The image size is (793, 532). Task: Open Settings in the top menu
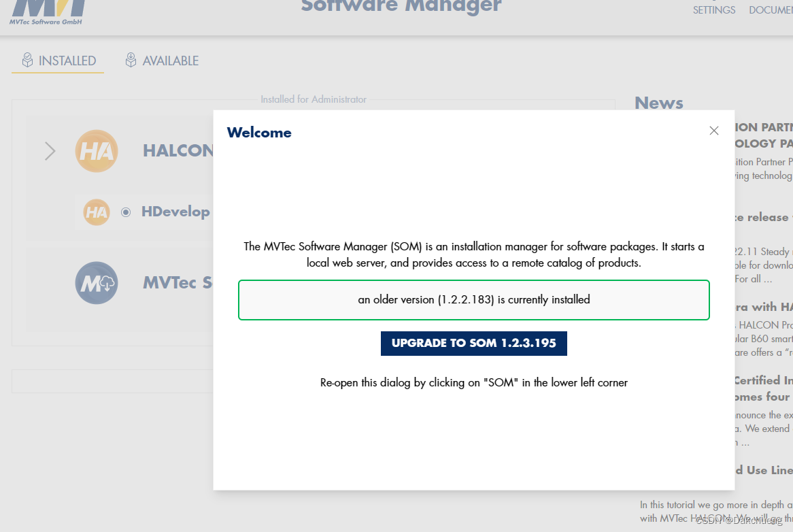click(714, 10)
